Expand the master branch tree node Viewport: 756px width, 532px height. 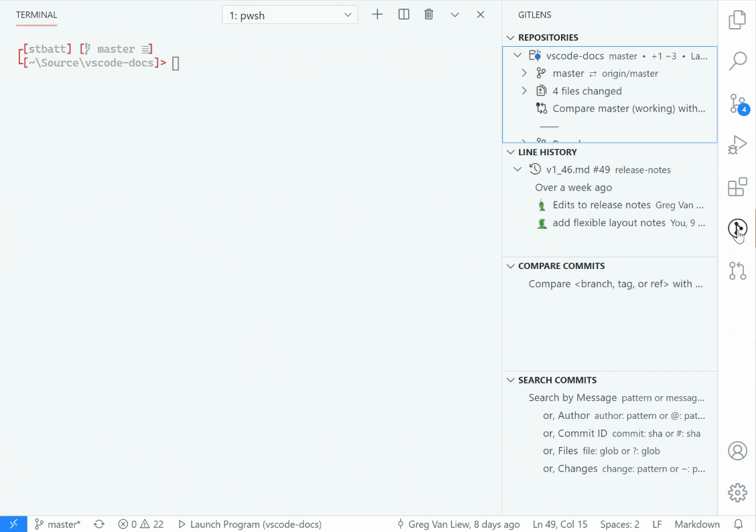point(524,74)
